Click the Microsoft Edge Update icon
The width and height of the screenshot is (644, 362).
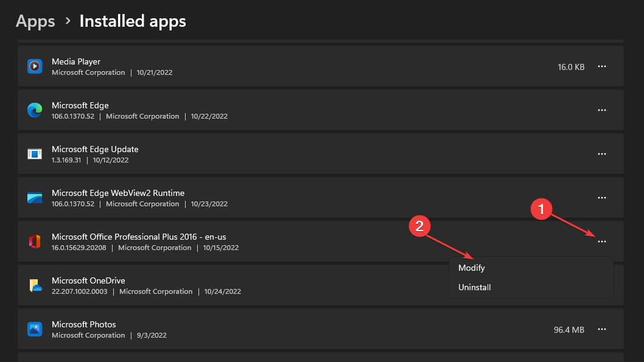(35, 154)
